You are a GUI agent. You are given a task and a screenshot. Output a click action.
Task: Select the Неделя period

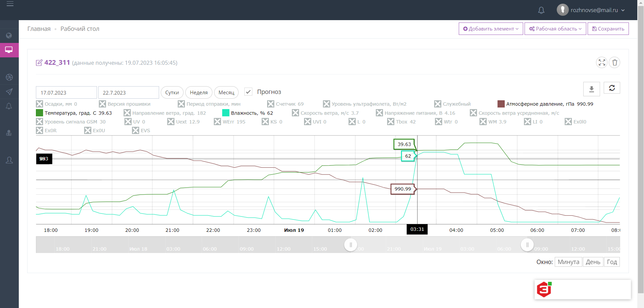point(199,93)
